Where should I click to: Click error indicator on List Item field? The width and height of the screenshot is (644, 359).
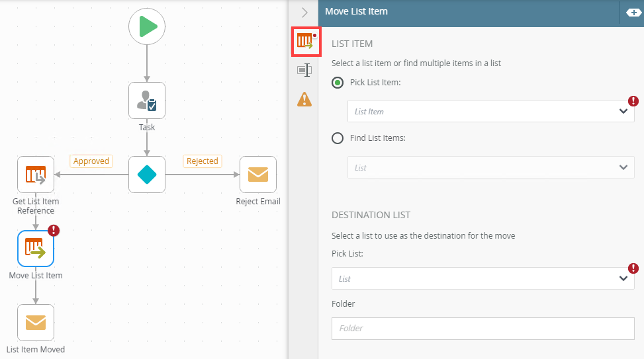(x=633, y=101)
